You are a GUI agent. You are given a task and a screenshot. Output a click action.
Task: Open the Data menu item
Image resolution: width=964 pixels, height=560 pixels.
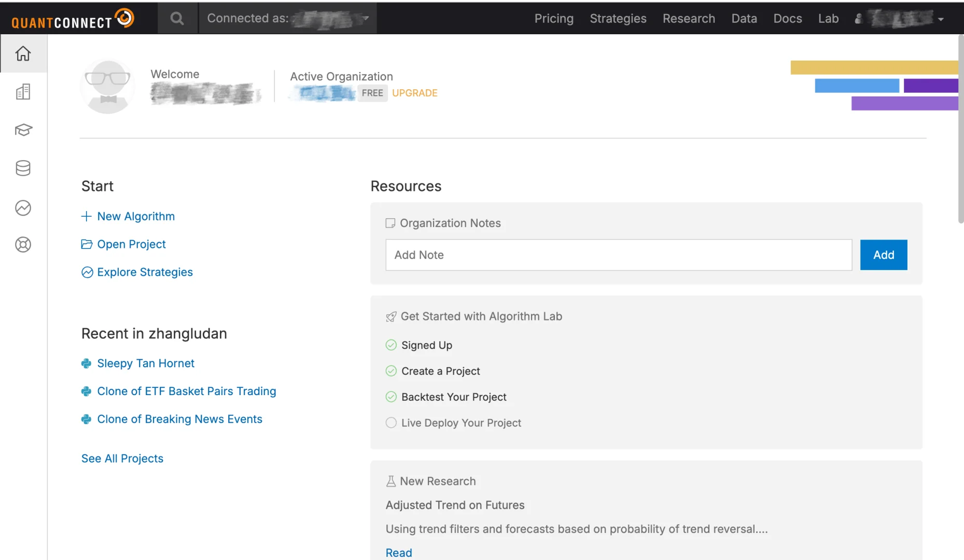[x=744, y=19]
